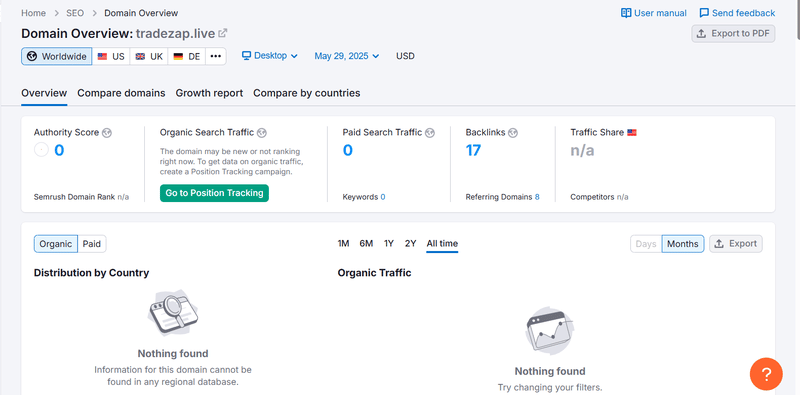The width and height of the screenshot is (800, 395).
Task: Select the 1Y time range
Action: (389, 243)
